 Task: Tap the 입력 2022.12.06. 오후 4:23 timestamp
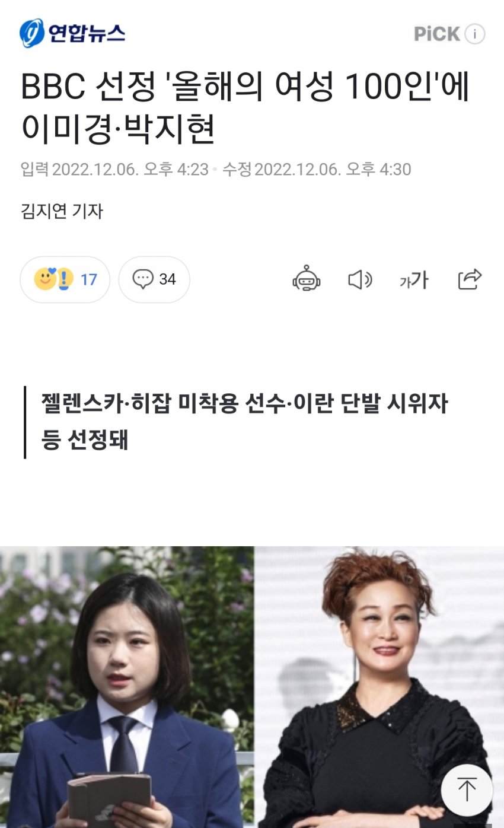click(114, 170)
